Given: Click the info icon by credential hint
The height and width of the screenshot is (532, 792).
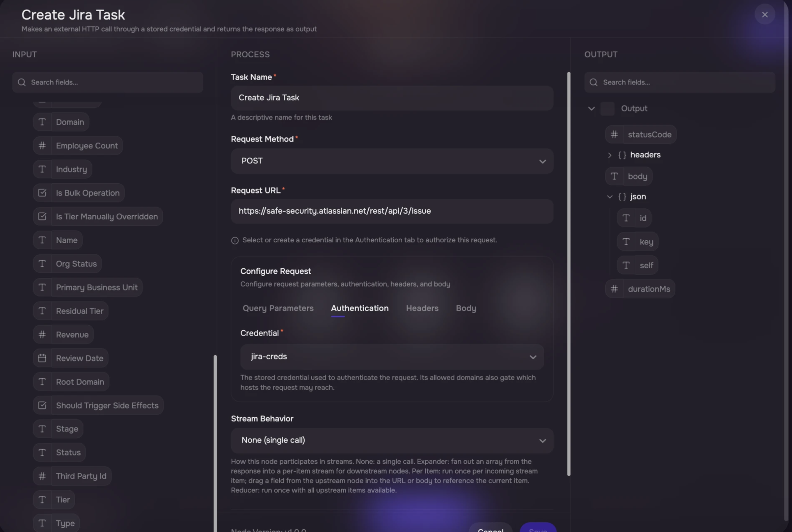Looking at the screenshot, I should (x=235, y=240).
